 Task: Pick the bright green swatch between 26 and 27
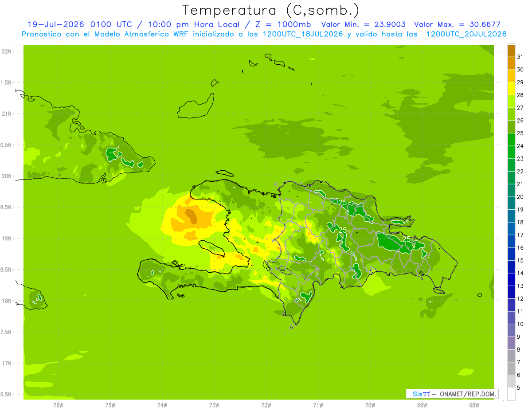(511, 114)
